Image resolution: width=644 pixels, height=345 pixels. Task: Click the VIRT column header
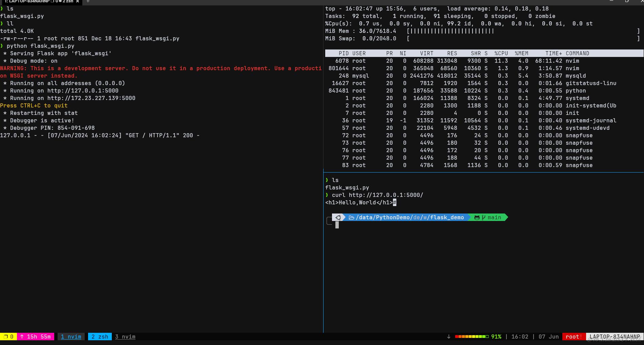(427, 53)
